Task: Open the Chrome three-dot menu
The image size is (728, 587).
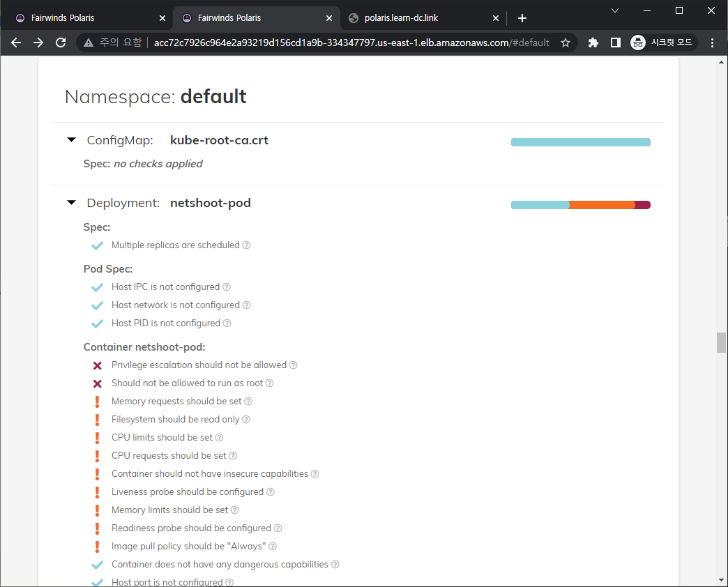Action: coord(712,43)
